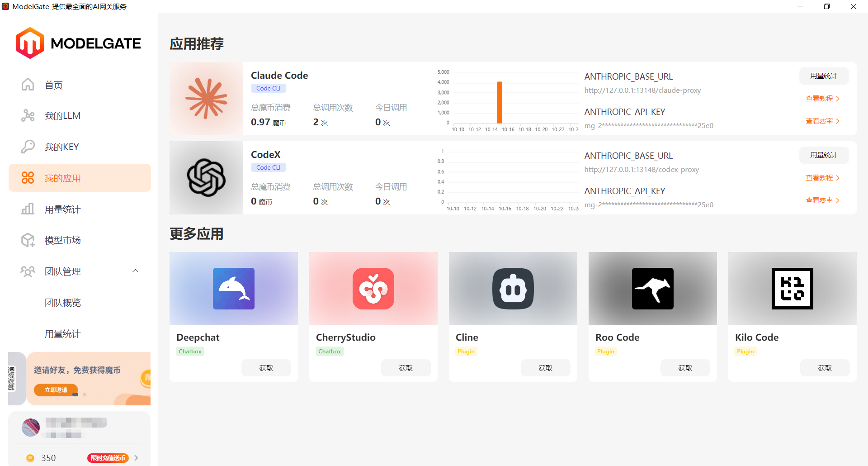Click the Claude Code title text

279,75
